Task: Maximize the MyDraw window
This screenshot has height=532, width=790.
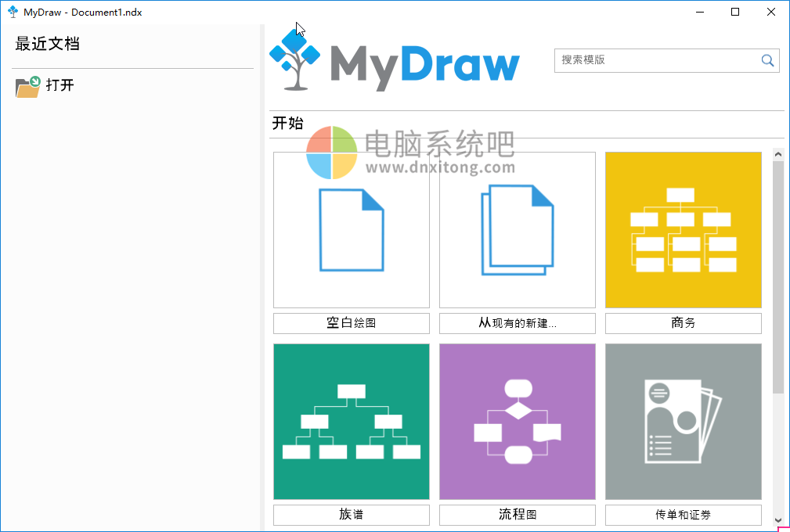Action: (x=734, y=12)
